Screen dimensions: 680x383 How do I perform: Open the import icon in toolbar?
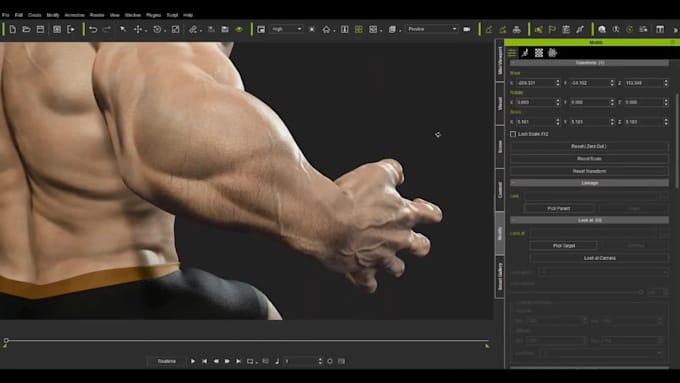57,29
